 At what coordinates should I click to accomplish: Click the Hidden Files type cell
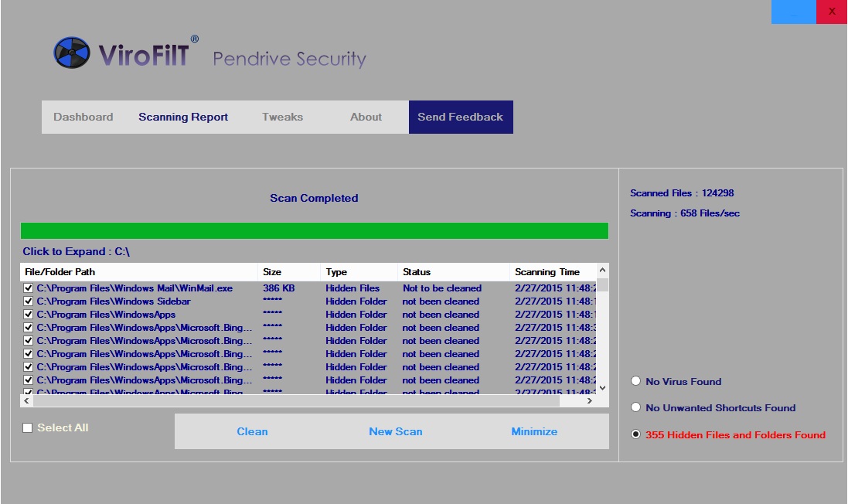[352, 288]
